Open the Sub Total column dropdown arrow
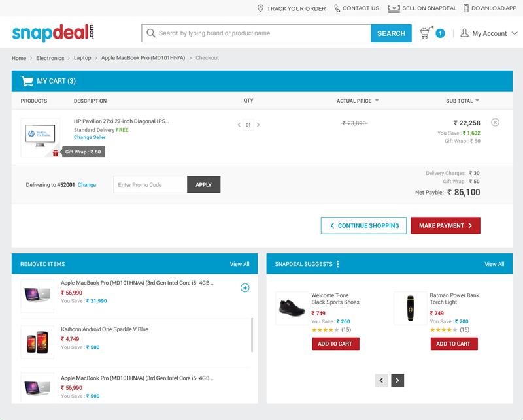Viewport: 523px width, 420px height. [x=477, y=101]
